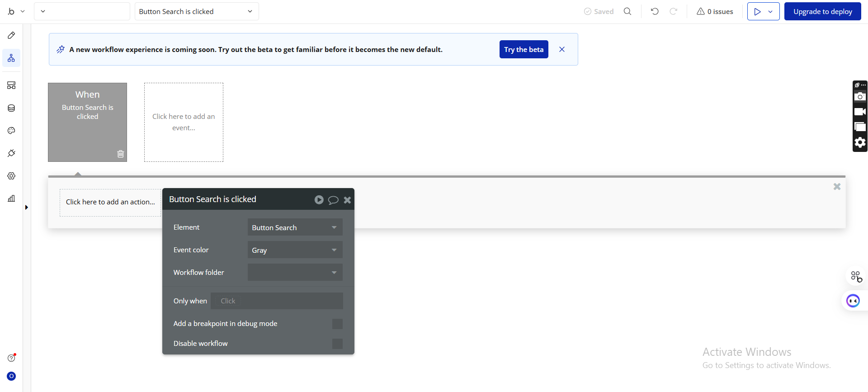This screenshot has height=392, width=868.
Task: Expand the Workflow folder dropdown
Action: point(295,273)
